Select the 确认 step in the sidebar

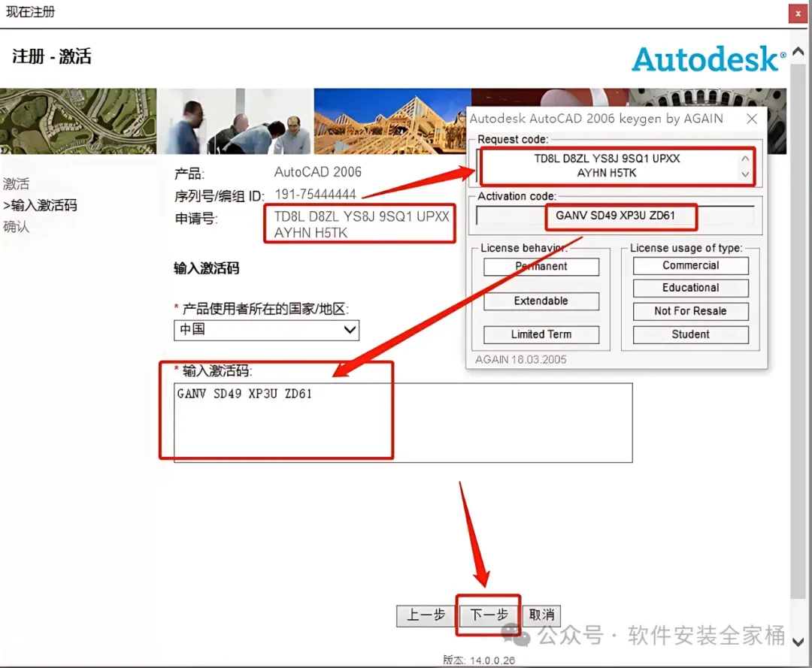17,227
